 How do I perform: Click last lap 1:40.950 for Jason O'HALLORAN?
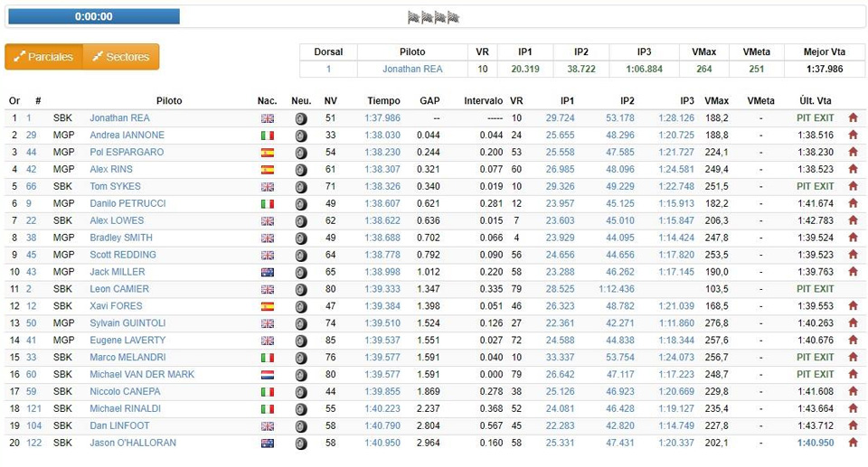point(816,443)
